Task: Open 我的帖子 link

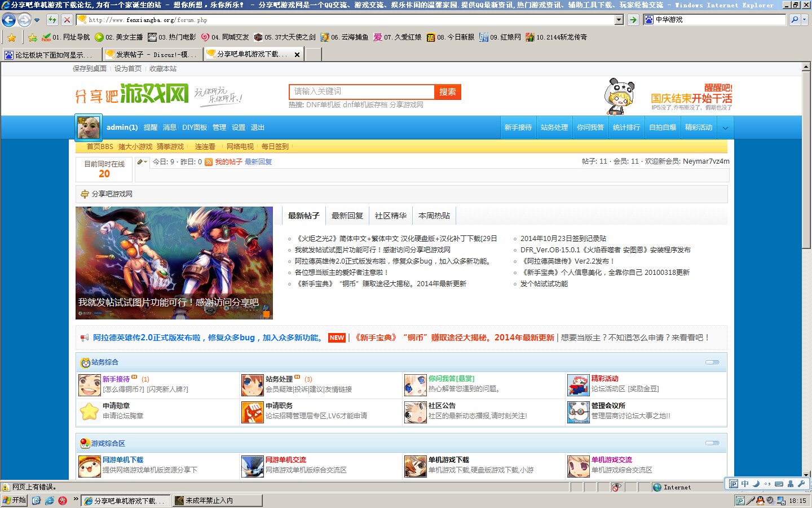Action: click(228, 162)
